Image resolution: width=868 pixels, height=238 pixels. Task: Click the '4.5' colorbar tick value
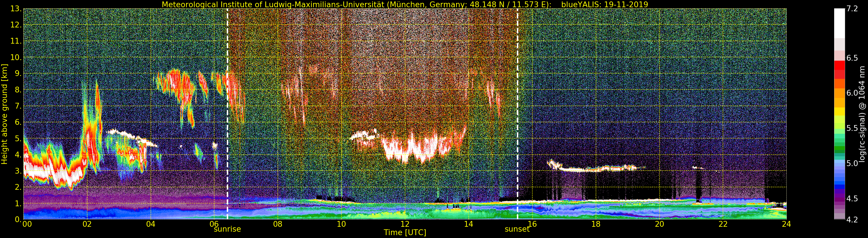click(x=852, y=199)
